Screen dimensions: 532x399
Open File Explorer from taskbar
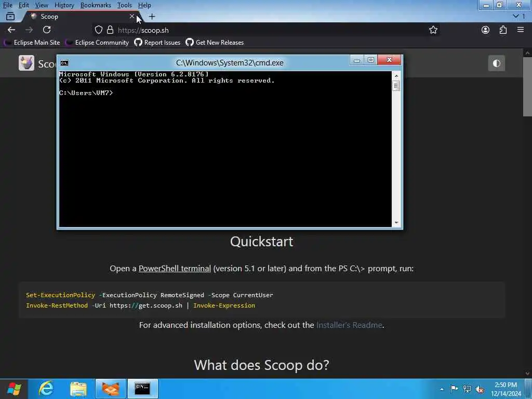(78, 389)
